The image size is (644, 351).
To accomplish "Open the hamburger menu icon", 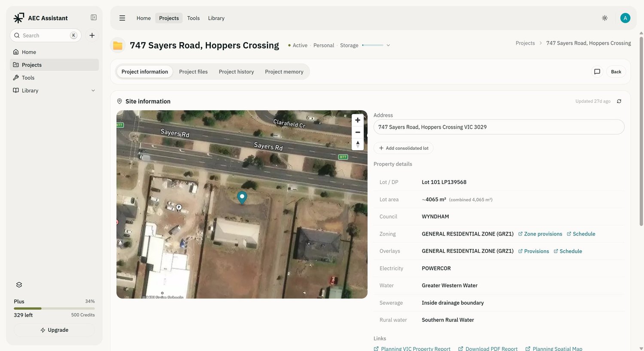I will (122, 18).
